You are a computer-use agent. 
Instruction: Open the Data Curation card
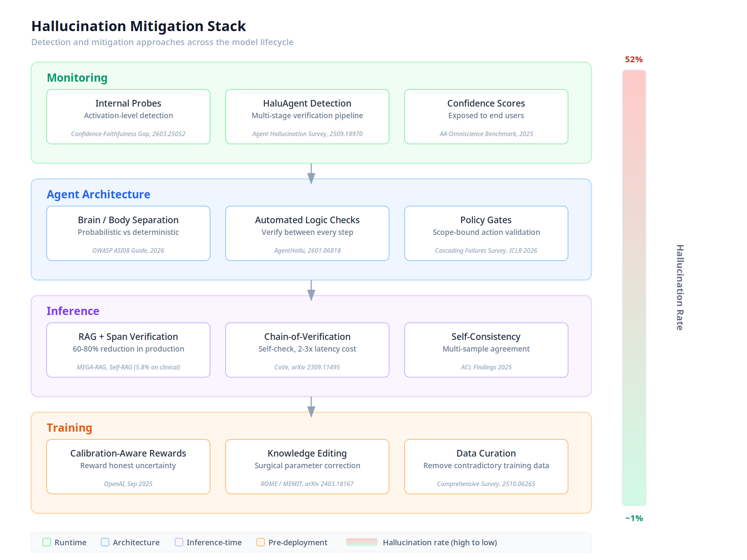tap(486, 466)
